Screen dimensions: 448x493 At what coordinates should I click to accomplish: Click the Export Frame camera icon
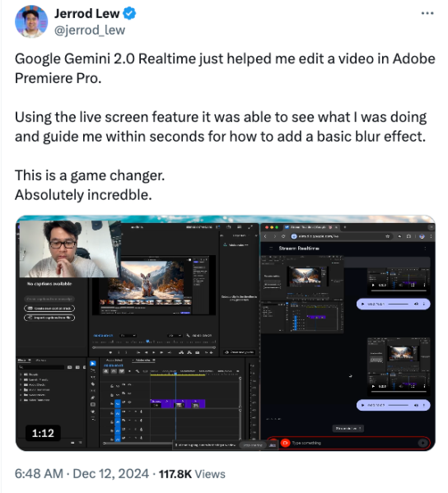click(x=198, y=352)
